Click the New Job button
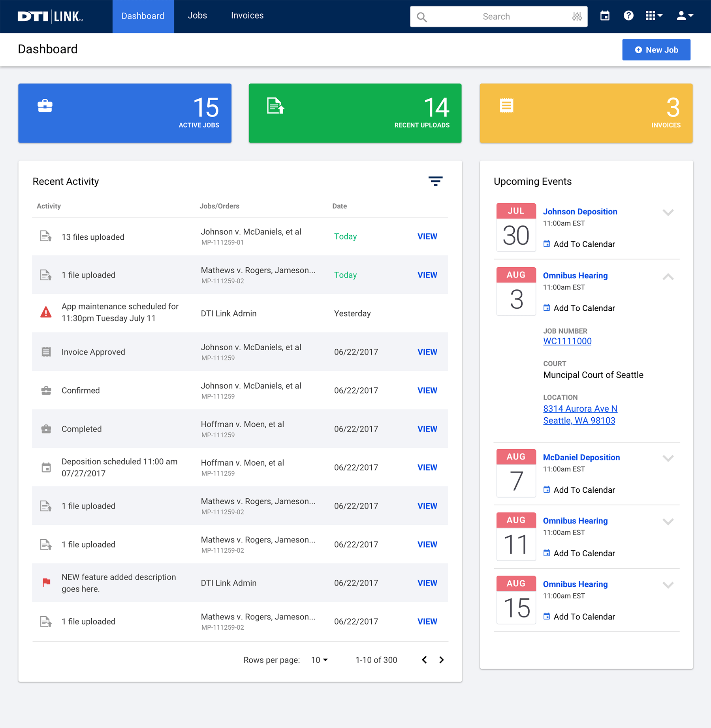Image resolution: width=711 pixels, height=728 pixels. [x=656, y=50]
